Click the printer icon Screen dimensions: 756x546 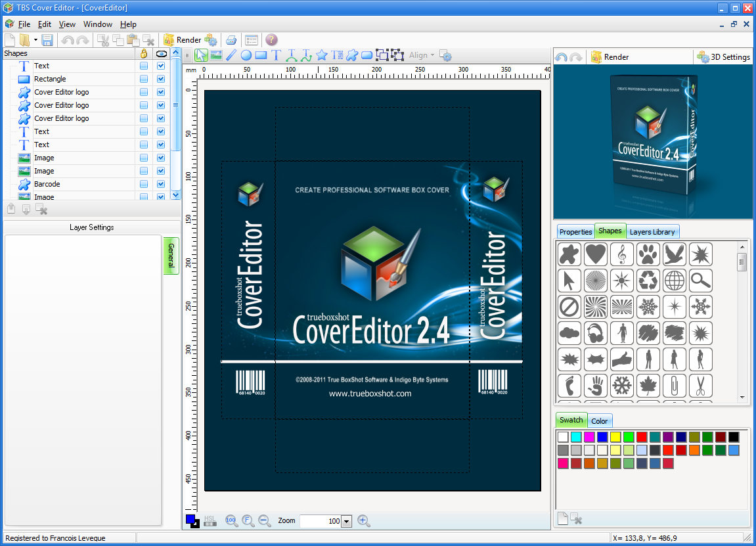point(231,40)
